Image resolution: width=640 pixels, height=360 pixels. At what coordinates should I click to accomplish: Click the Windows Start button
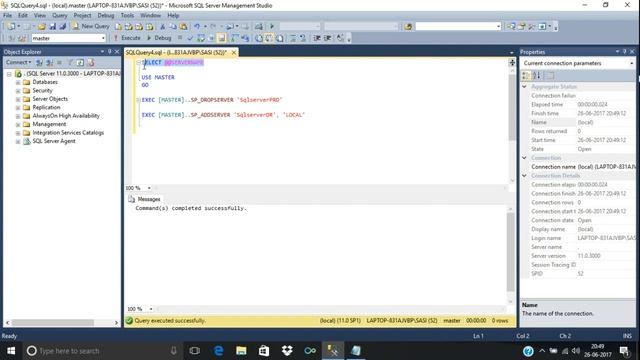pyautogui.click(x=11, y=351)
